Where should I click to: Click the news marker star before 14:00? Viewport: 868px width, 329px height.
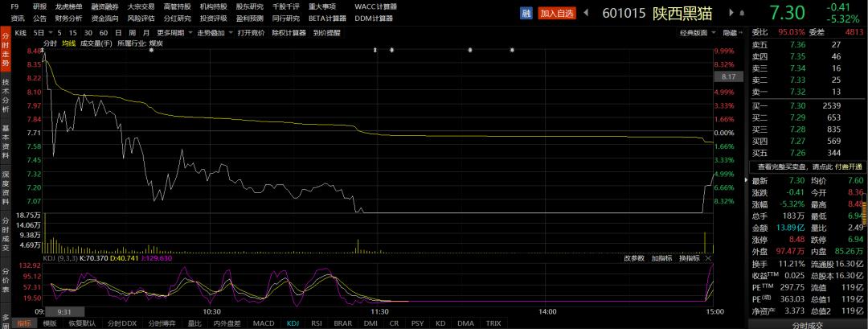pos(512,51)
